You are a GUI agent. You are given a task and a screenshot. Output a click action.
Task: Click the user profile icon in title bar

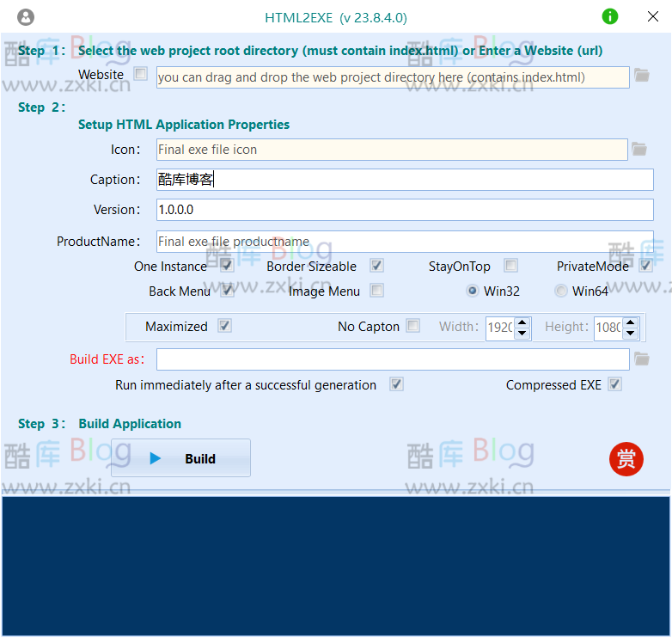pos(26,17)
